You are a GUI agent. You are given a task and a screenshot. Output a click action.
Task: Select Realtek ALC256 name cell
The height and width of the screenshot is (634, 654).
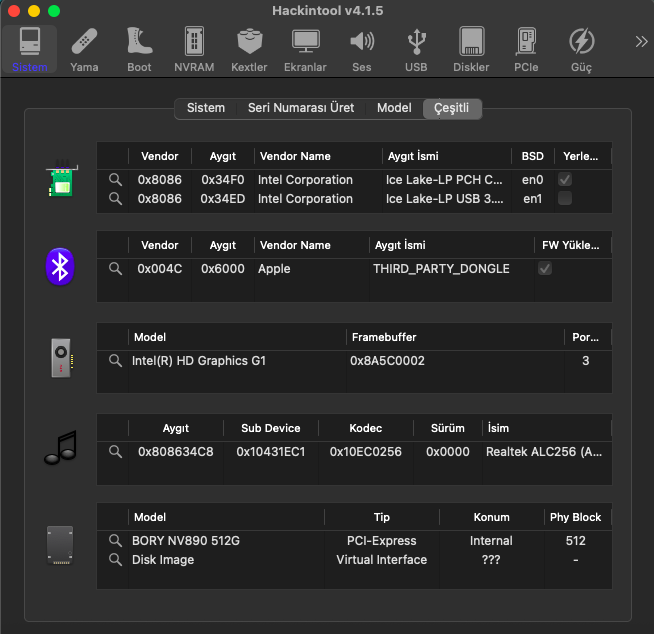pyautogui.click(x=544, y=451)
